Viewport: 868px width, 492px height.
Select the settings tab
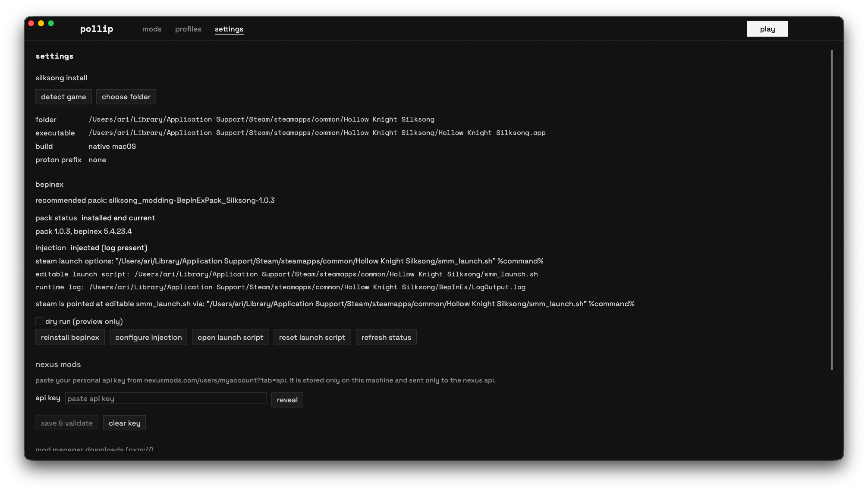[229, 29]
